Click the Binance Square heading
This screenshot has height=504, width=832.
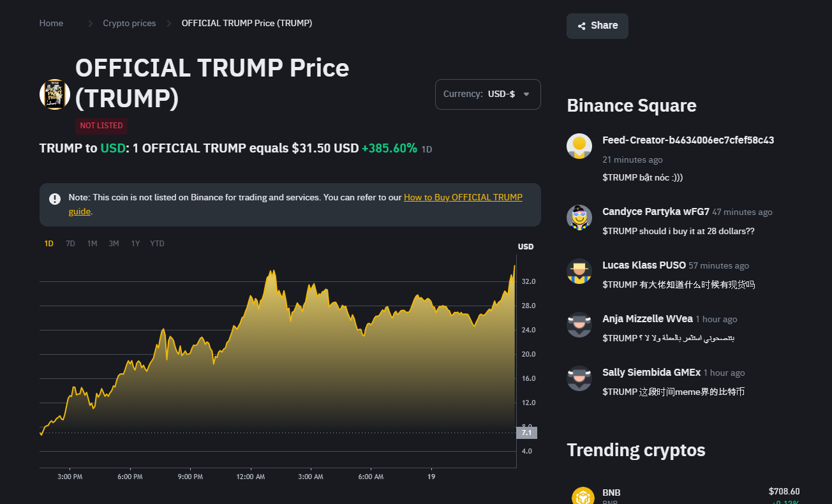tap(632, 106)
